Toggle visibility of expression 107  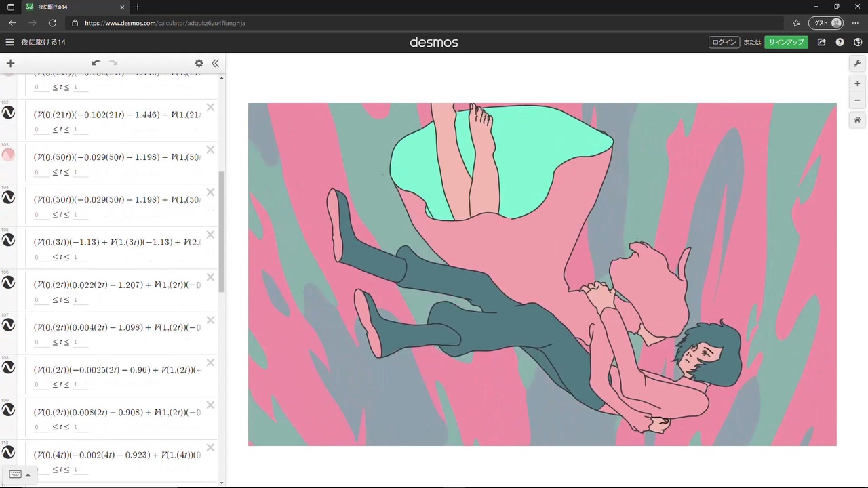tap(8, 325)
